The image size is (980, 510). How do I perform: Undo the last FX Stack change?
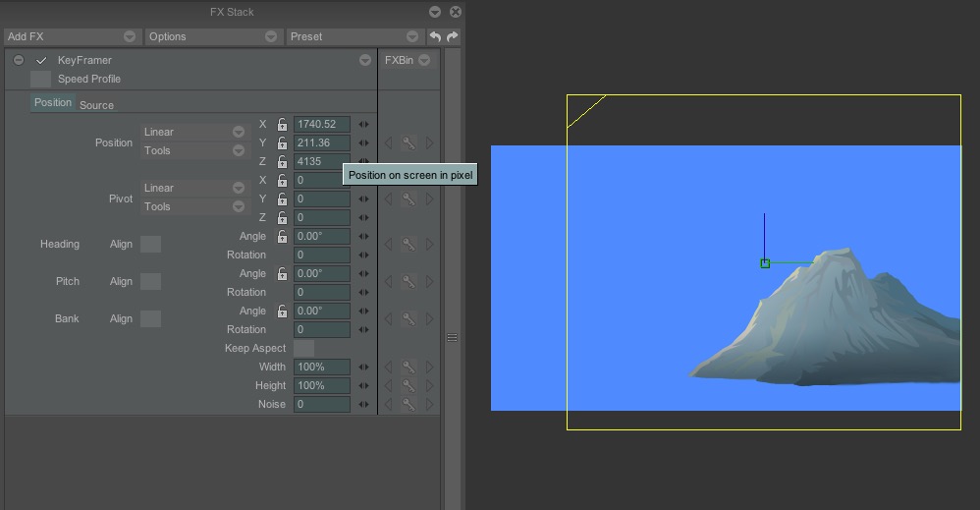click(x=435, y=36)
